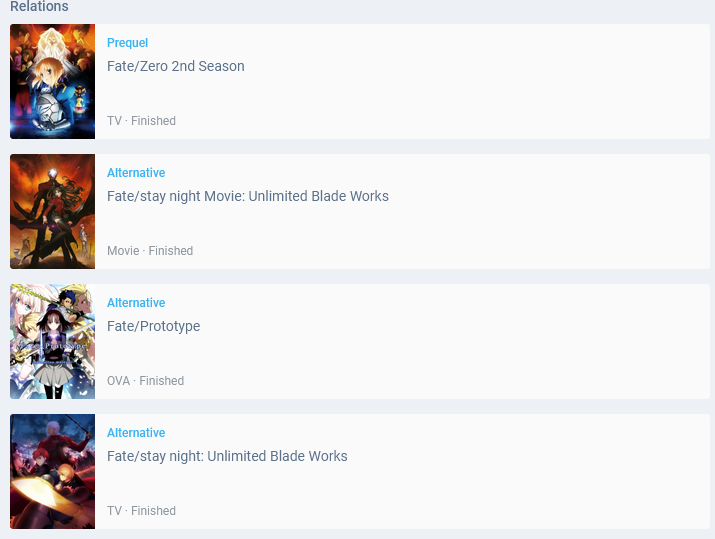Select the Movie · Finished status text
The image size is (715, 539).
pos(150,251)
